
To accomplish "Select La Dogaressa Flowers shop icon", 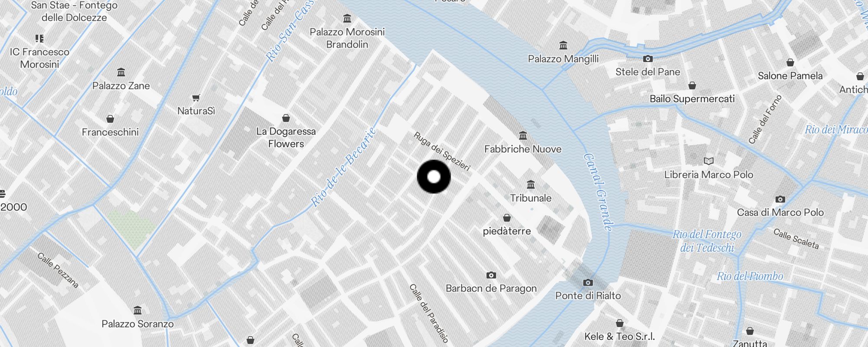I will [286, 118].
